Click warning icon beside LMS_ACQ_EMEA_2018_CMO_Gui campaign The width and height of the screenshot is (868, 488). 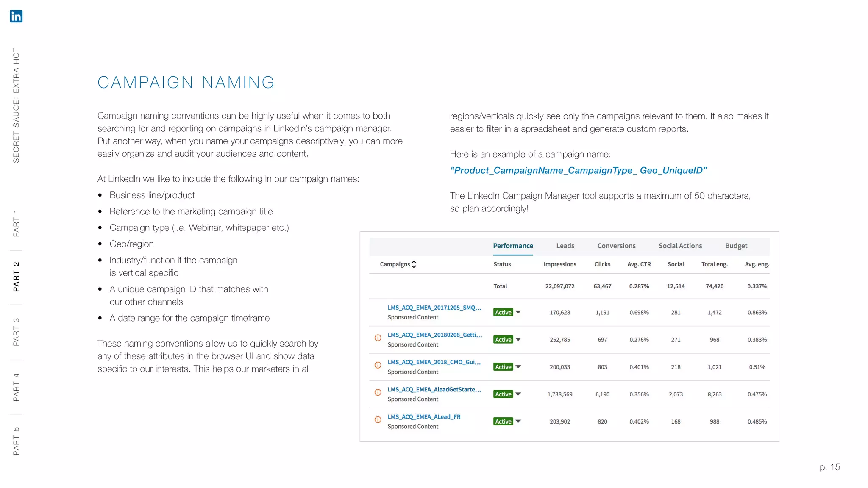378,365
